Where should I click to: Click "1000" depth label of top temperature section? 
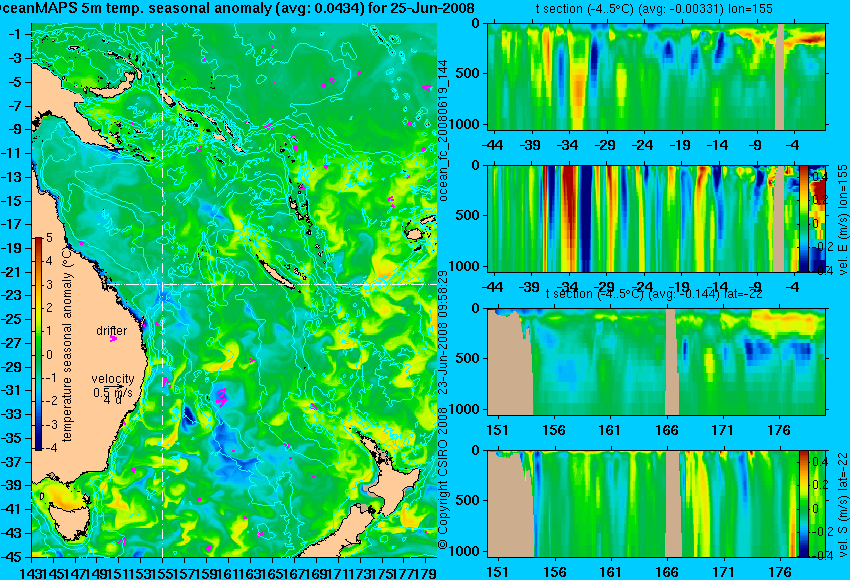[465, 124]
